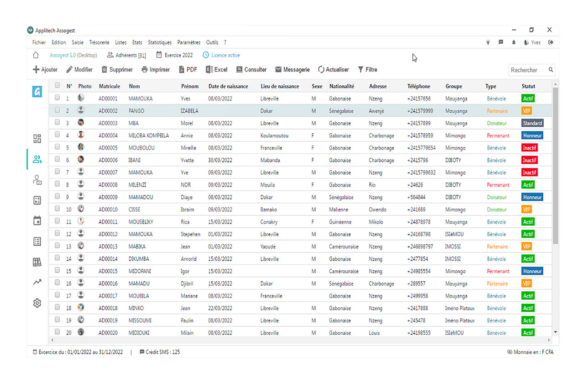588x380 pixels.
Task: Go to the home icon
Action: (36, 55)
